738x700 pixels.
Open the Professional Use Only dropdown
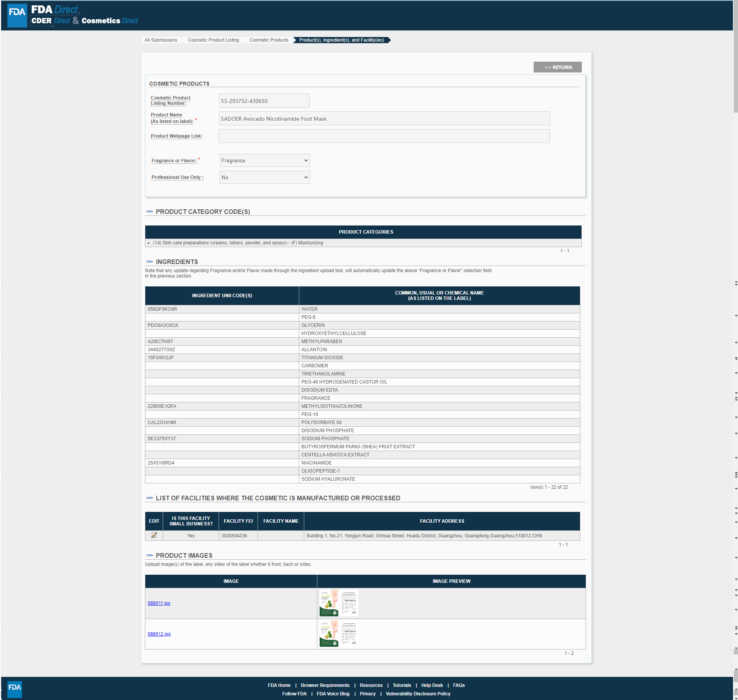(x=265, y=177)
